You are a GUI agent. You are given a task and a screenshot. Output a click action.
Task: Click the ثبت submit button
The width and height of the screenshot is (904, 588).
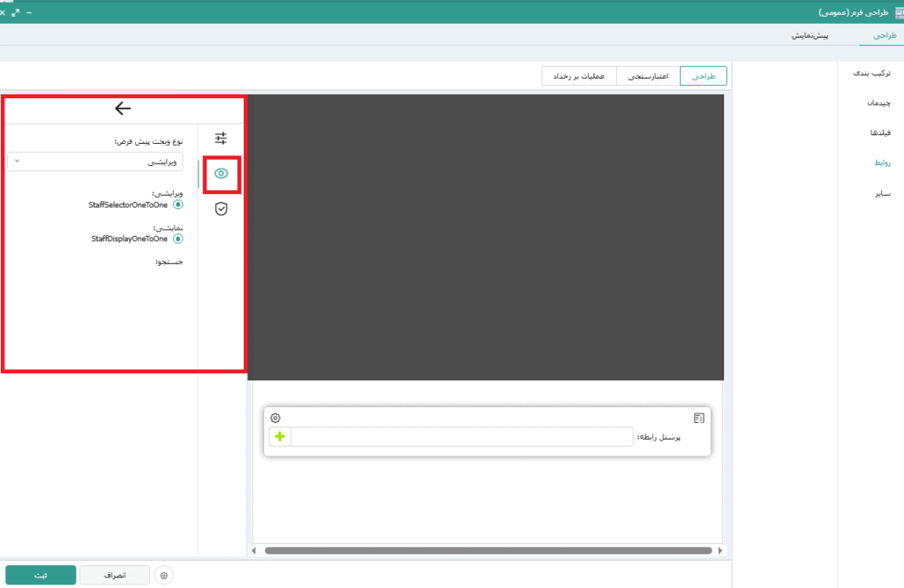click(x=40, y=576)
